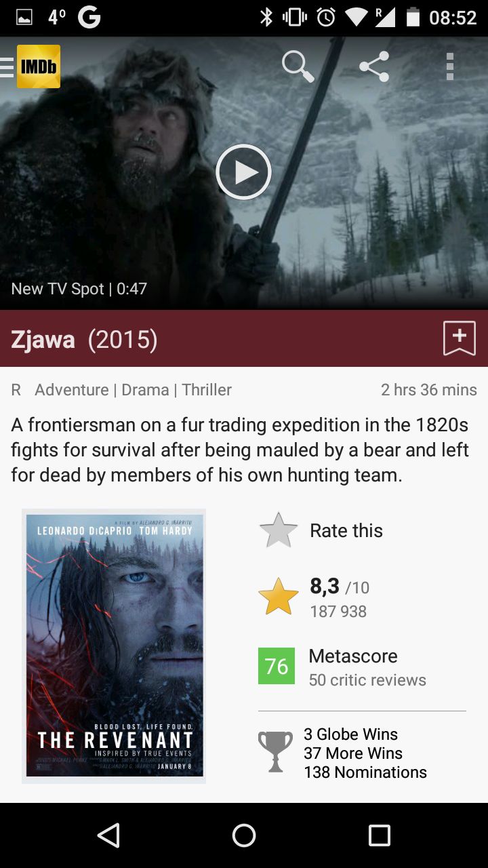Open the hamburger navigation menu
Viewport: 488px width, 868px height.
click(x=7, y=66)
